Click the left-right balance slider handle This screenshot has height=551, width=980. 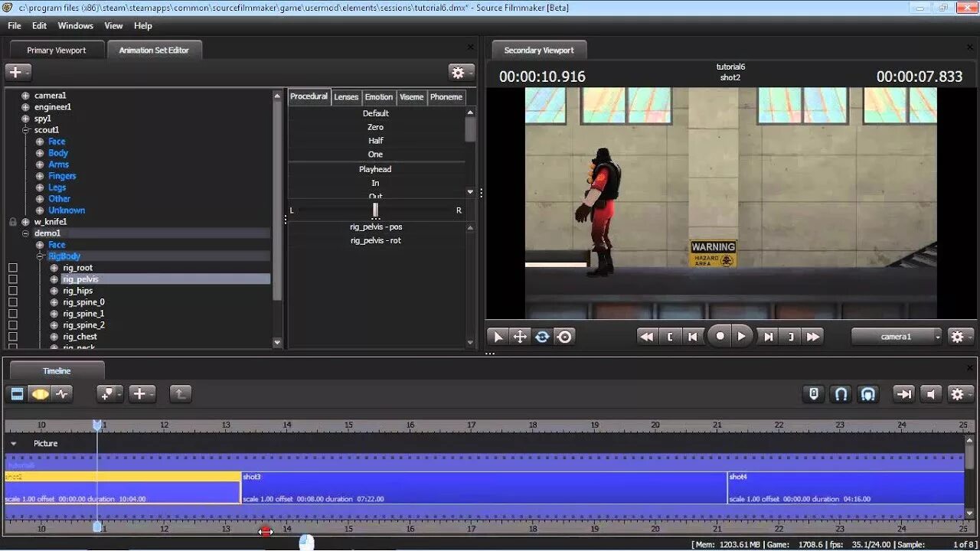tap(376, 210)
